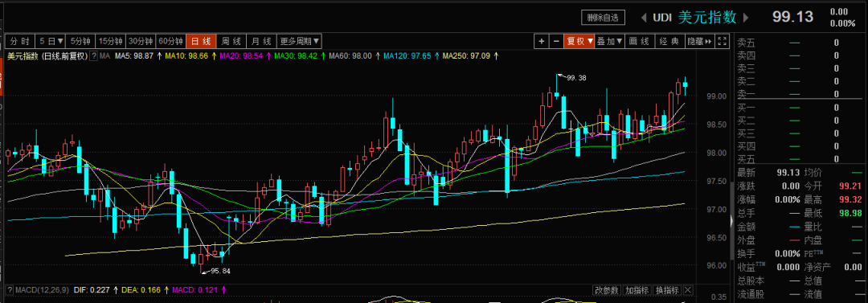Close the MACD indicator panel
The width and height of the screenshot is (868, 303).
tap(687, 289)
